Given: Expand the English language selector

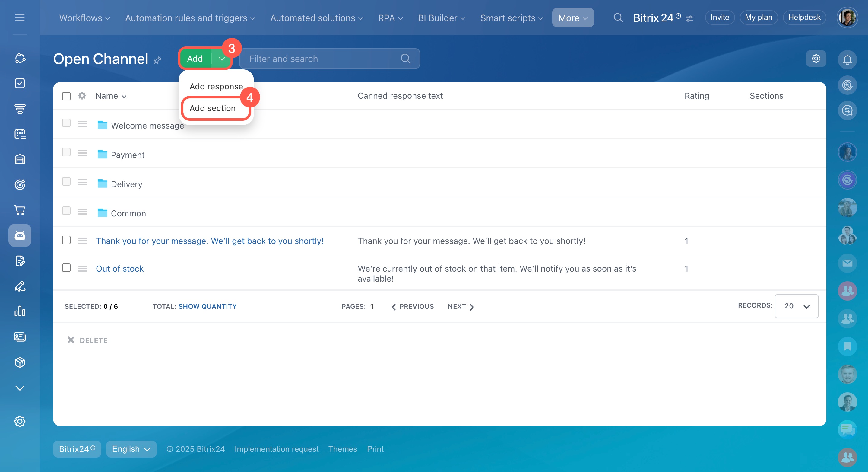Looking at the screenshot, I should click(x=131, y=449).
